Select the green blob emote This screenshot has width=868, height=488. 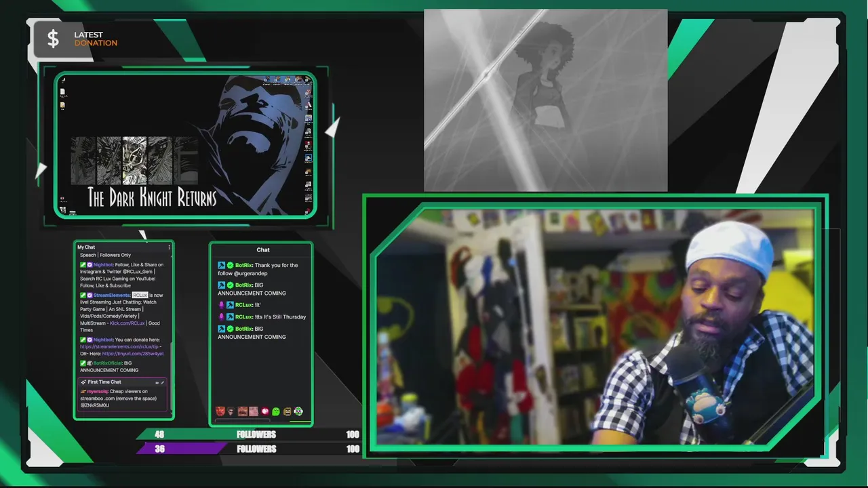point(276,411)
